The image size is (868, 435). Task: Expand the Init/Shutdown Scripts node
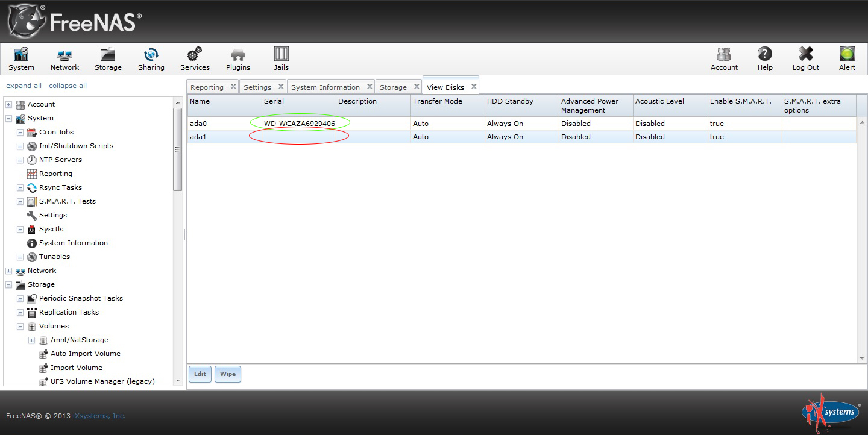tap(20, 146)
